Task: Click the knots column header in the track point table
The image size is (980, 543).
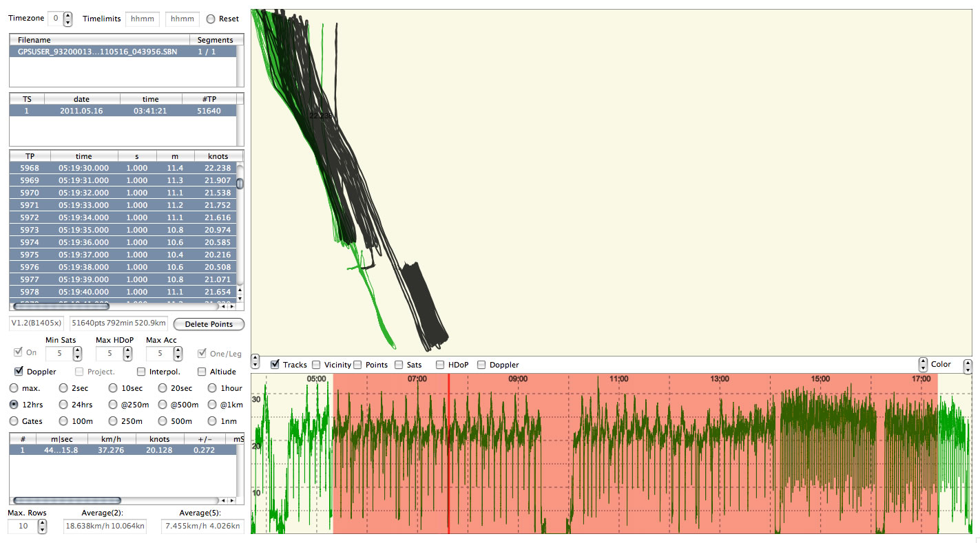Action: point(218,156)
